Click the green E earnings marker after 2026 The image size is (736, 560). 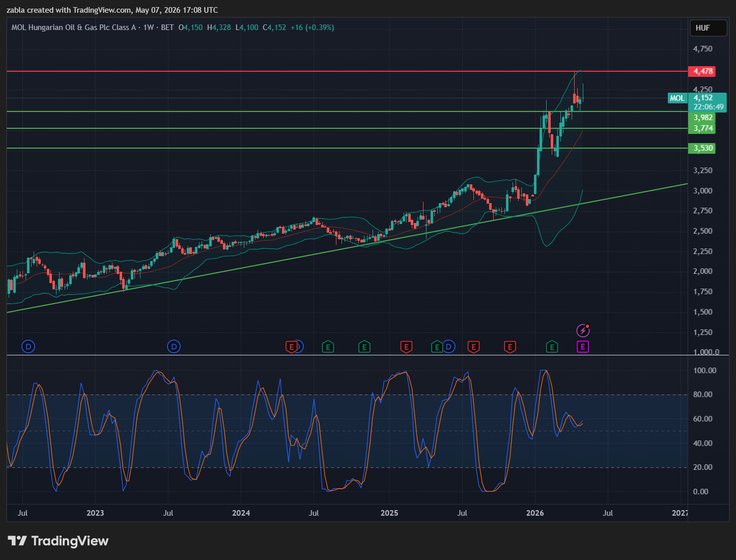[552, 347]
